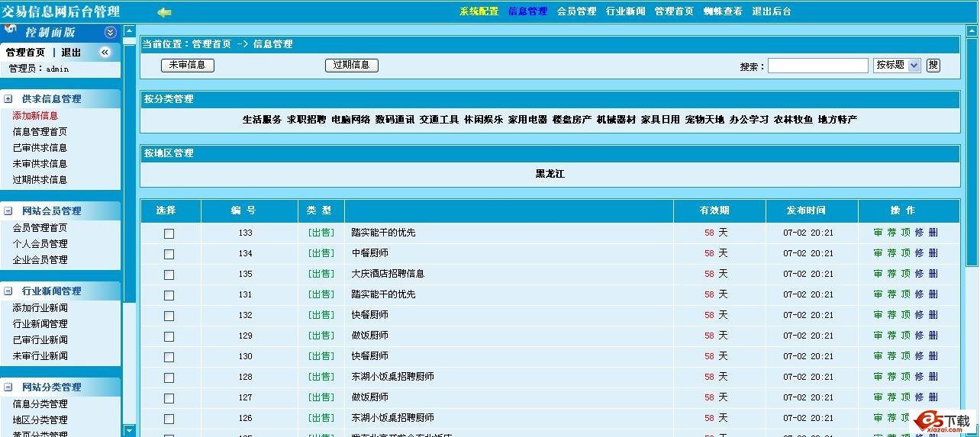Viewport: 980px width, 437px height.
Task: Filter by 楼盘房产 category
Action: pos(572,120)
